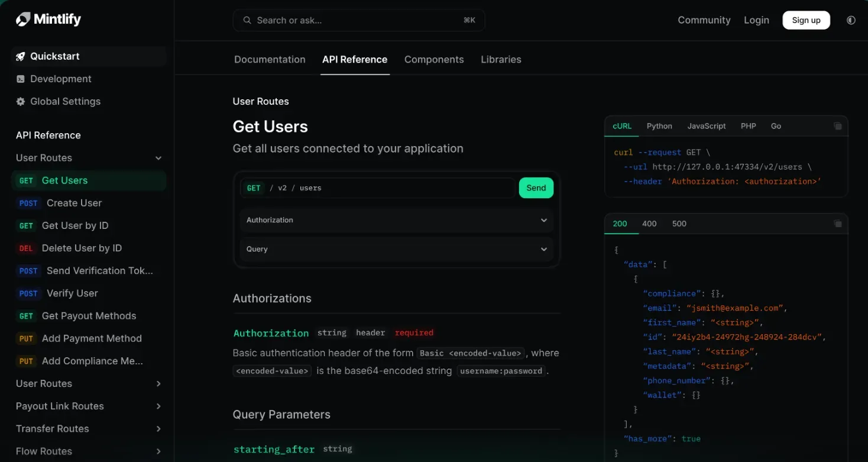The image size is (868, 462).
Task: Click the PUT badge beside Add Payment Method
Action: [26, 338]
